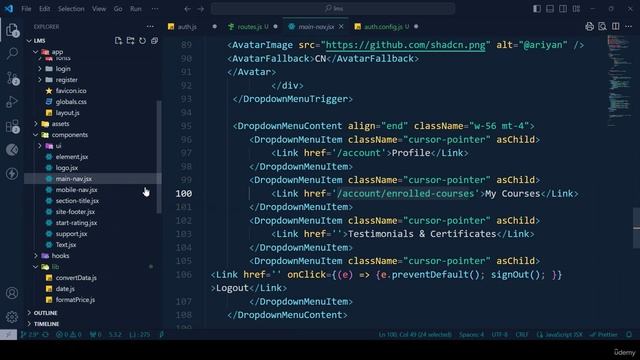Collapse all folders in Explorer
The width and height of the screenshot is (640, 360).
click(x=154, y=40)
